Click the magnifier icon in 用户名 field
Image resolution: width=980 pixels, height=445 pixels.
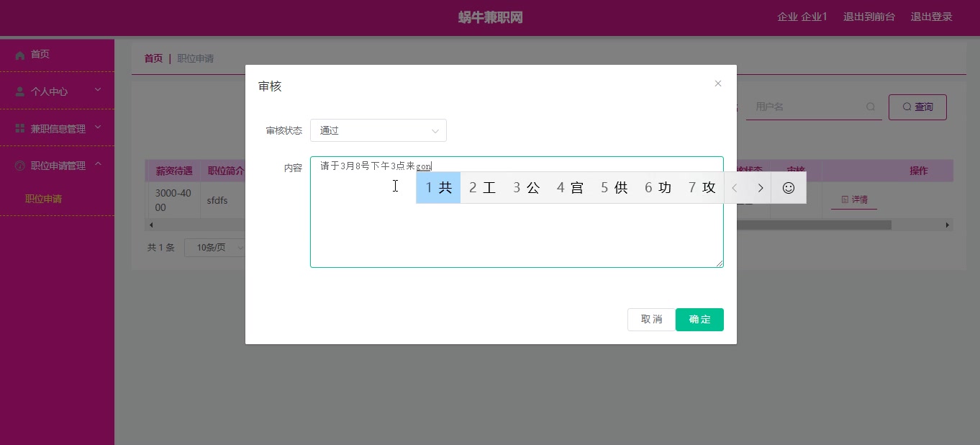(x=871, y=107)
